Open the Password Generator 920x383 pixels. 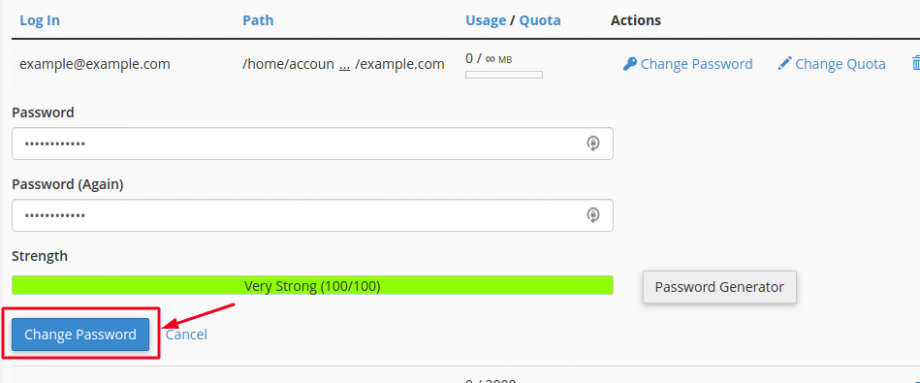[x=719, y=287]
